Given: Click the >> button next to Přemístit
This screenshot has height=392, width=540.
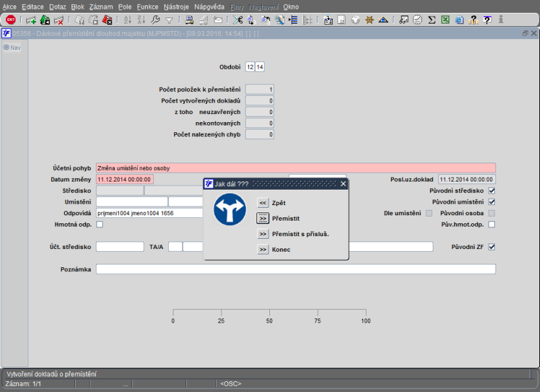Looking at the screenshot, I should point(263,218).
